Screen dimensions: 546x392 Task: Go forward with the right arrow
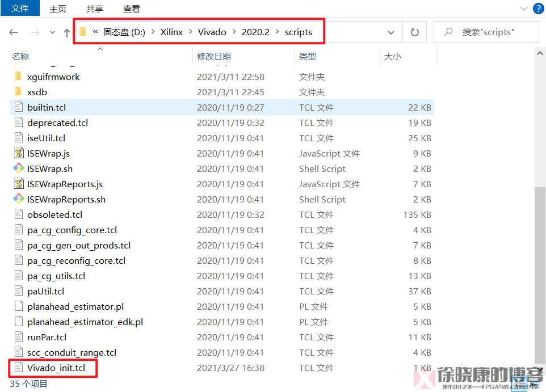pyautogui.click(x=35, y=32)
